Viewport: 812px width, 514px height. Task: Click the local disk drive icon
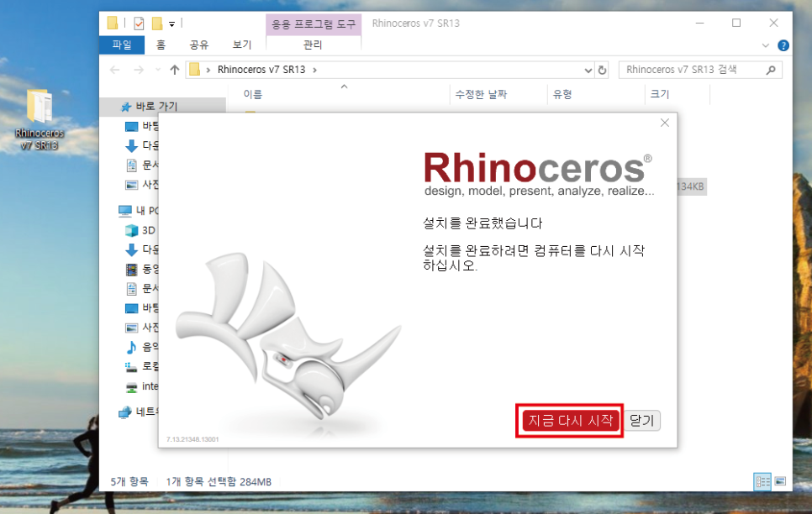pos(131,366)
